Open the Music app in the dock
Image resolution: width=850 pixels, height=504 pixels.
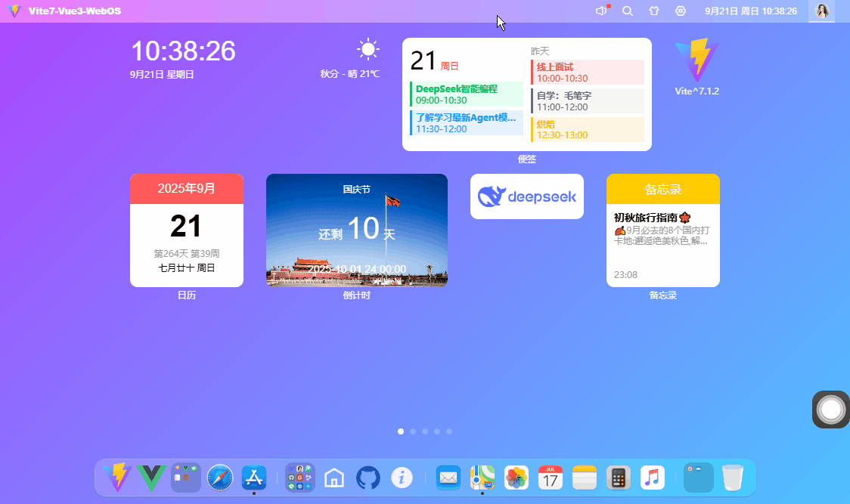click(652, 478)
